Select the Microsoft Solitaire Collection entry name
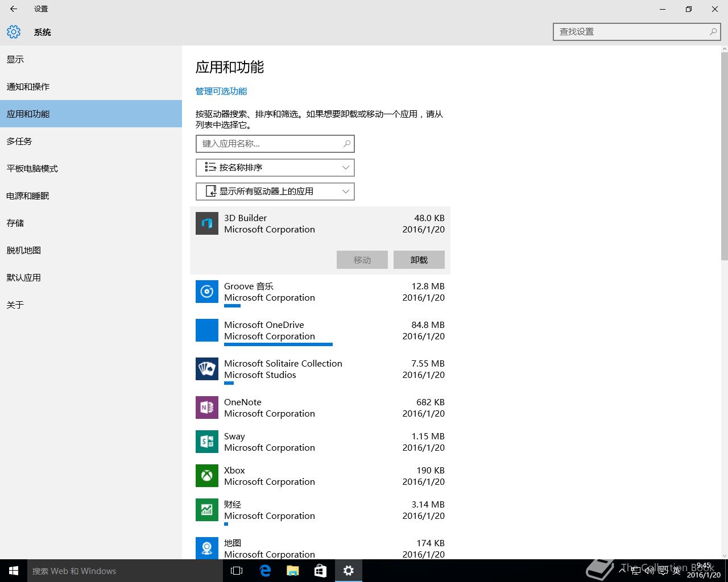728x582 pixels. pos(283,364)
